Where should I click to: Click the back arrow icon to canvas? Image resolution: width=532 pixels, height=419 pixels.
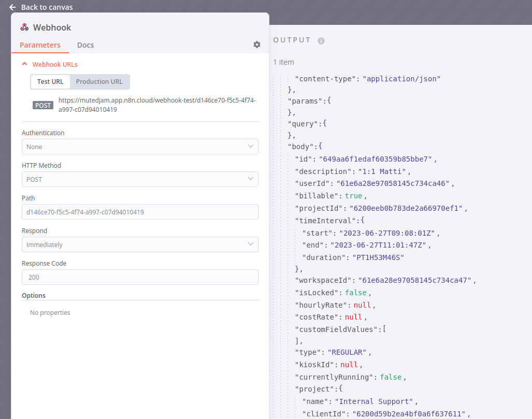pos(12,7)
